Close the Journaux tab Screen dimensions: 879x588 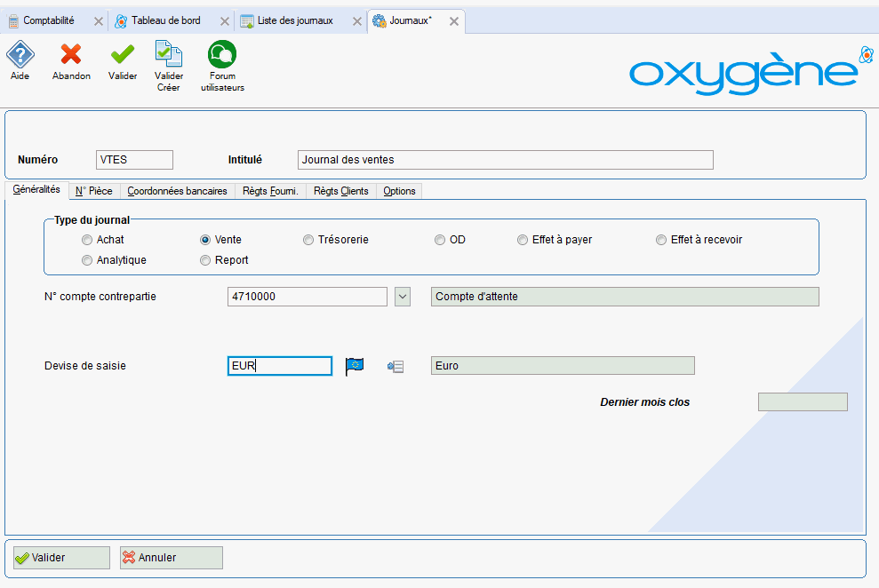(454, 21)
